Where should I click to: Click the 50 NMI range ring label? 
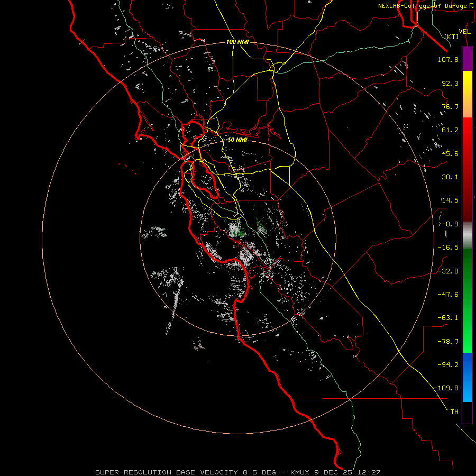coord(237,140)
